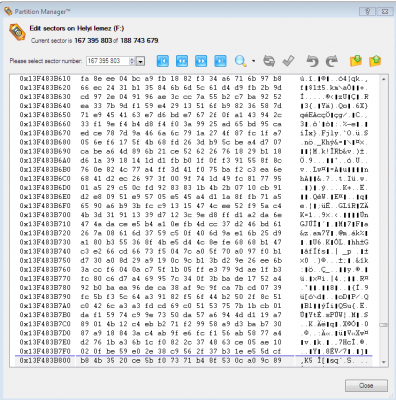Open the Find tool dropdown arrow
This screenshot has height=400, width=396.
click(x=253, y=61)
